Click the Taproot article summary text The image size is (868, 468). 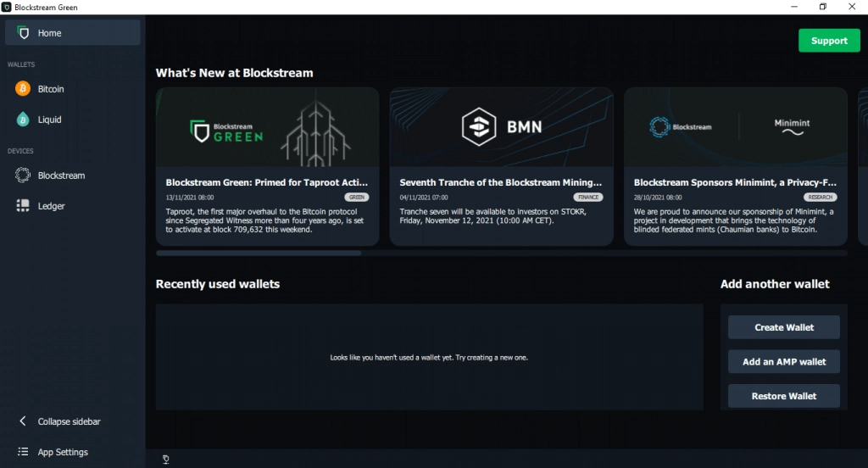264,220
